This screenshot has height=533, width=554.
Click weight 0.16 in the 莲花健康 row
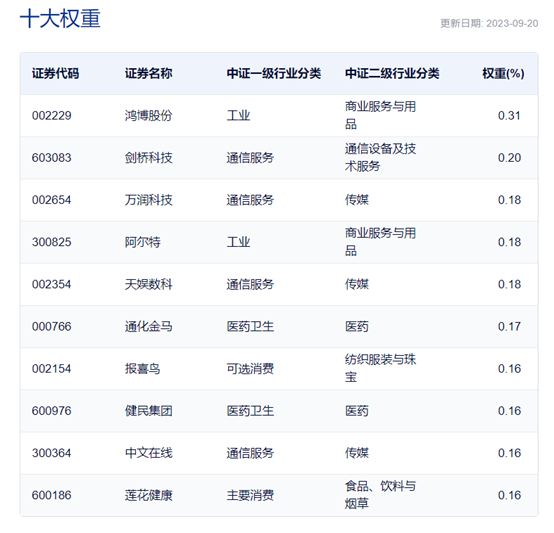(x=509, y=495)
